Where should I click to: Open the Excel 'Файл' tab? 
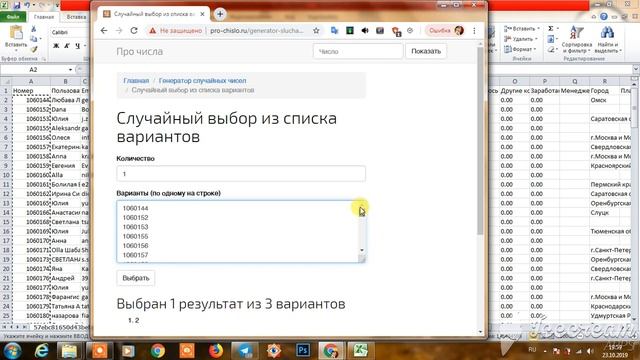pos(13,17)
